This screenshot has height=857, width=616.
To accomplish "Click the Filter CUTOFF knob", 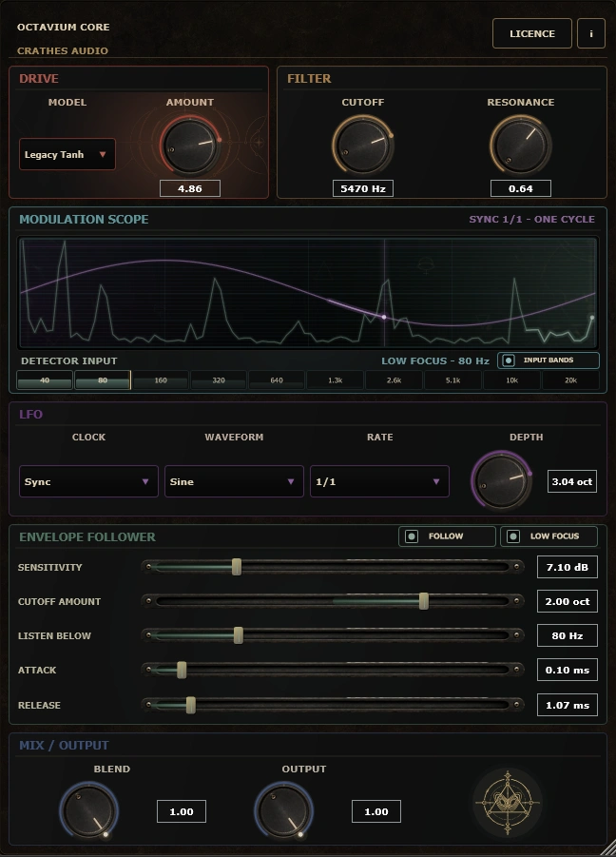I will click(x=362, y=146).
